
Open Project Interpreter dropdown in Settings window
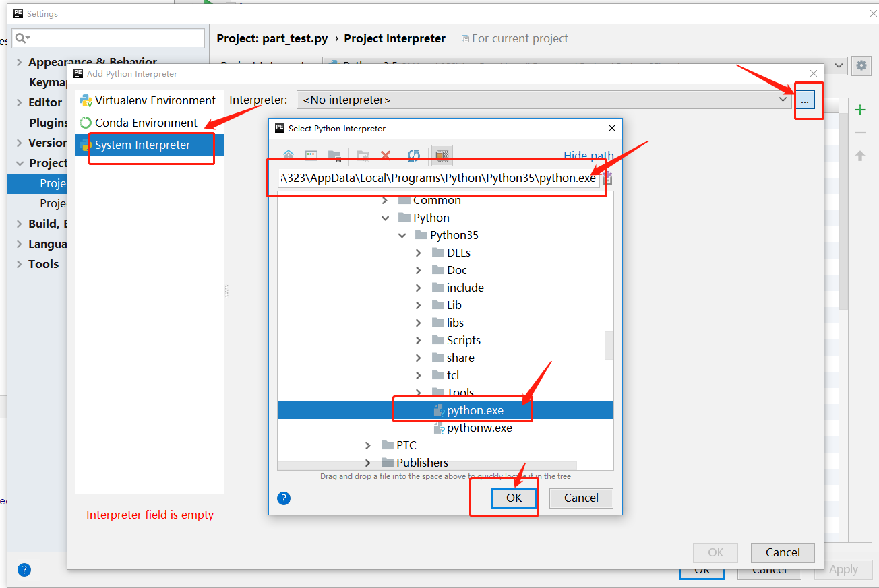pos(839,65)
